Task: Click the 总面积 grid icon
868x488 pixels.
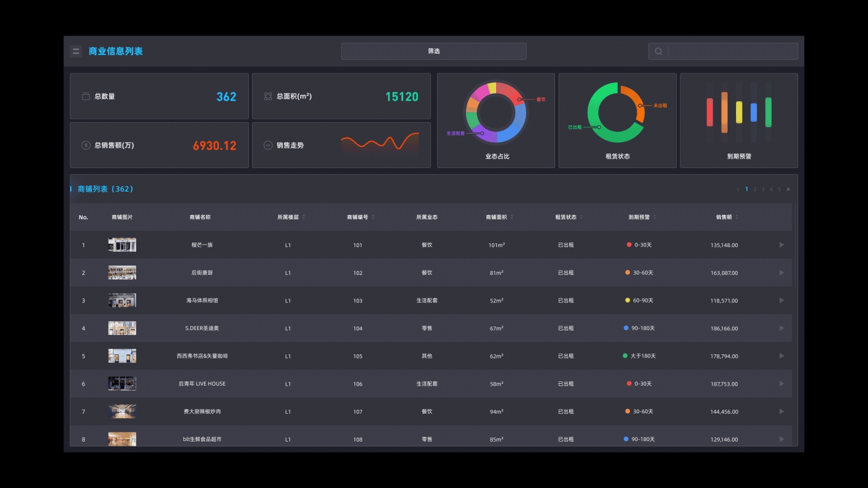Action: click(x=268, y=96)
